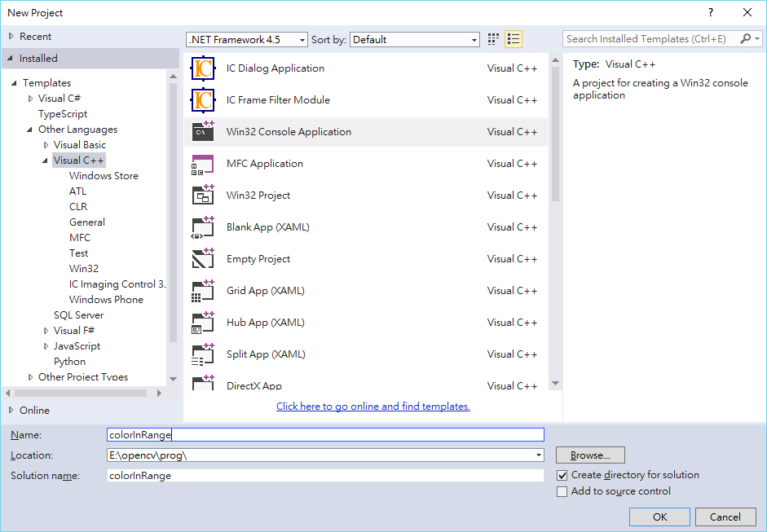Collapse the Other Languages node arrow

(30, 130)
